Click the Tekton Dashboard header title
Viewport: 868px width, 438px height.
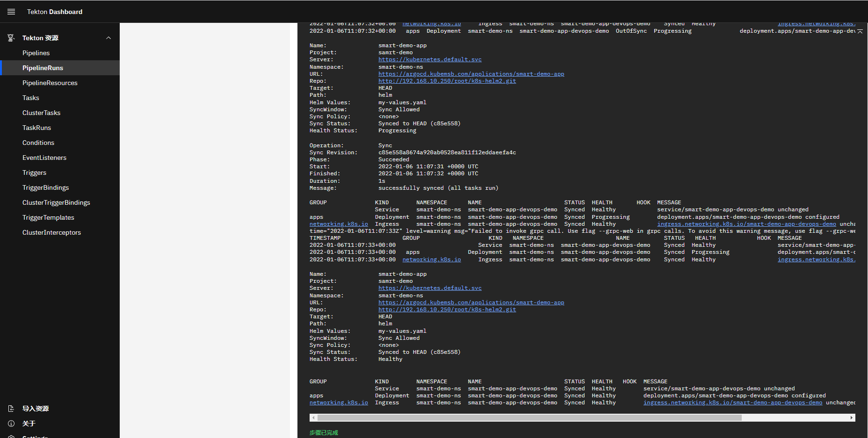[55, 12]
